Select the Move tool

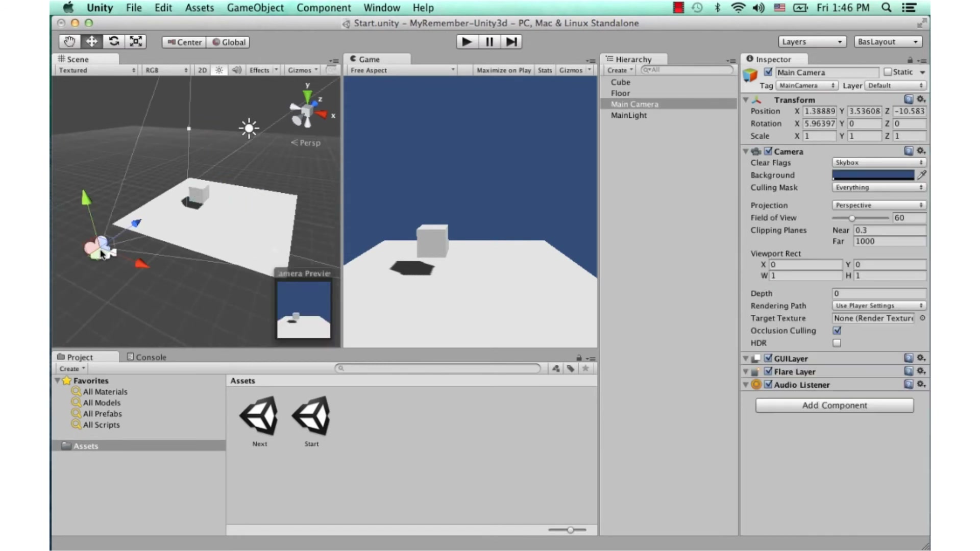pyautogui.click(x=91, y=42)
